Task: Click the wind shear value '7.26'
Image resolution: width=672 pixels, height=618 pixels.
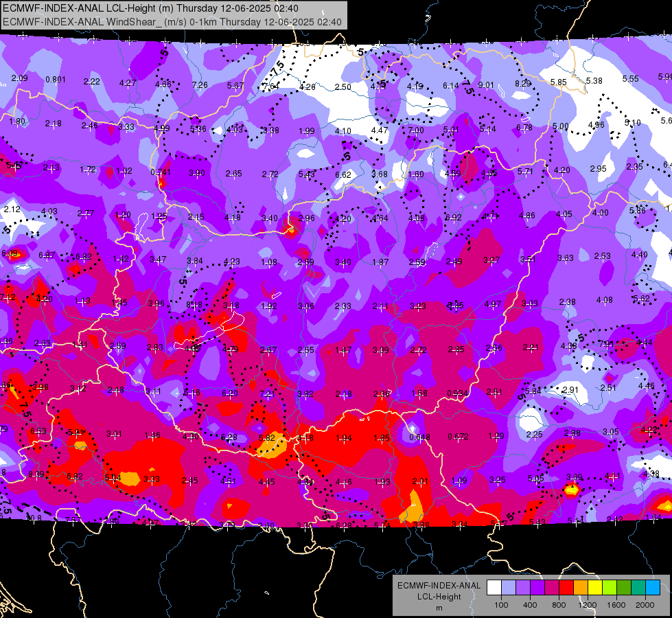Action: point(200,85)
